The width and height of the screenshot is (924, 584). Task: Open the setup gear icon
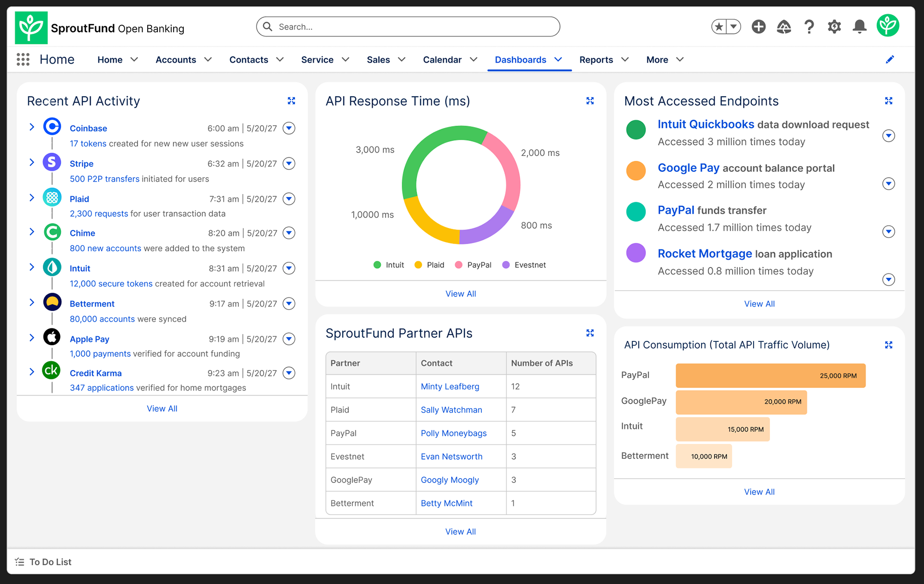pyautogui.click(x=834, y=26)
